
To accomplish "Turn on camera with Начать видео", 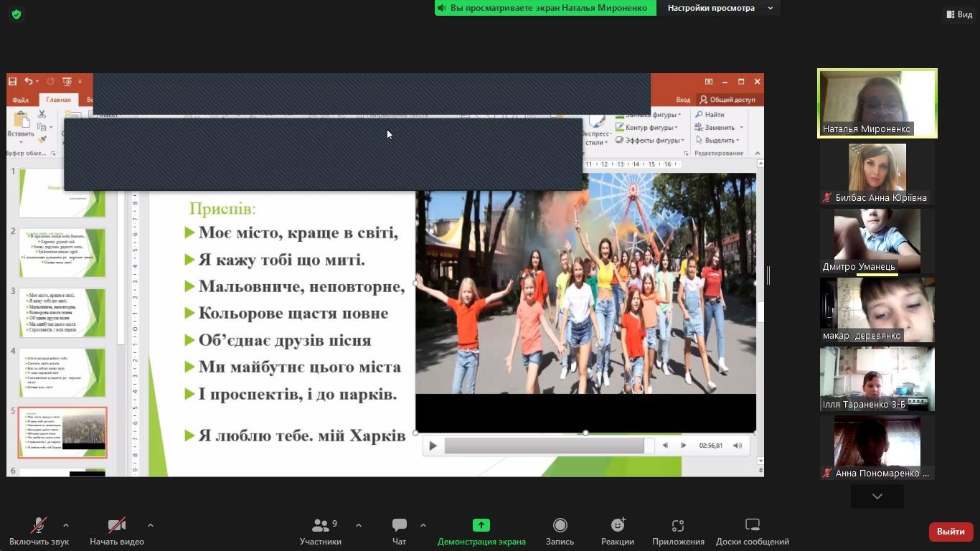I will (x=116, y=526).
